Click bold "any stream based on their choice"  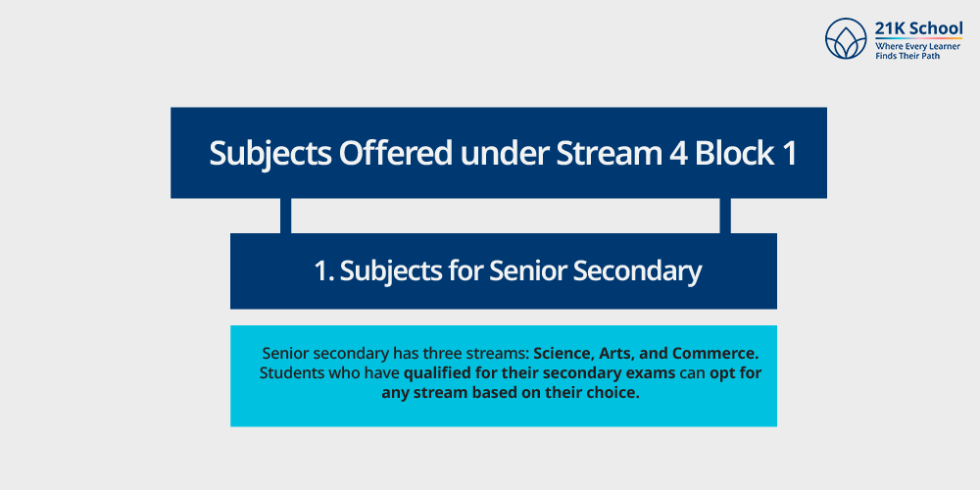[510, 394]
